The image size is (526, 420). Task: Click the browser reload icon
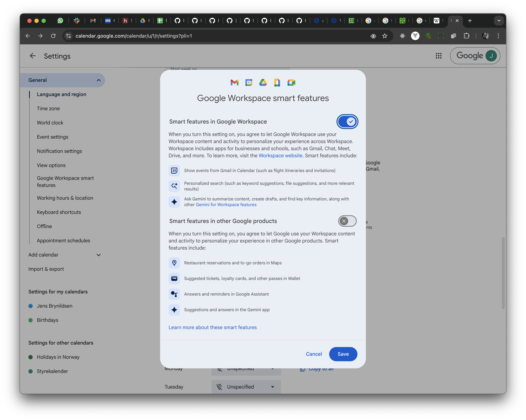point(53,36)
